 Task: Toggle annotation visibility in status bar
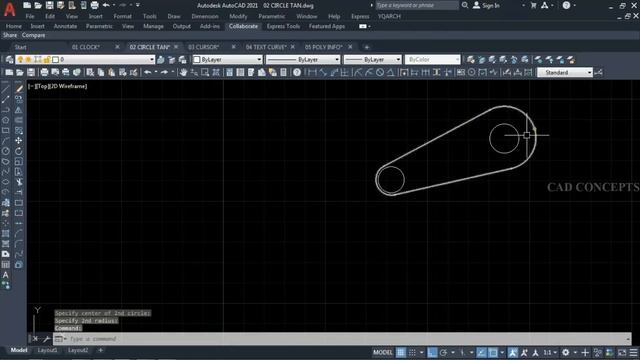tap(513, 352)
